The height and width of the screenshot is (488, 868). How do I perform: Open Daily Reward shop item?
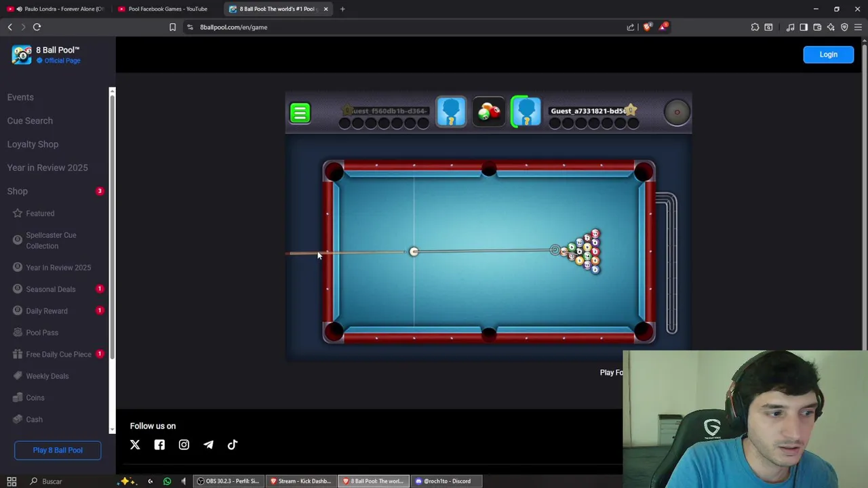pyautogui.click(x=46, y=311)
